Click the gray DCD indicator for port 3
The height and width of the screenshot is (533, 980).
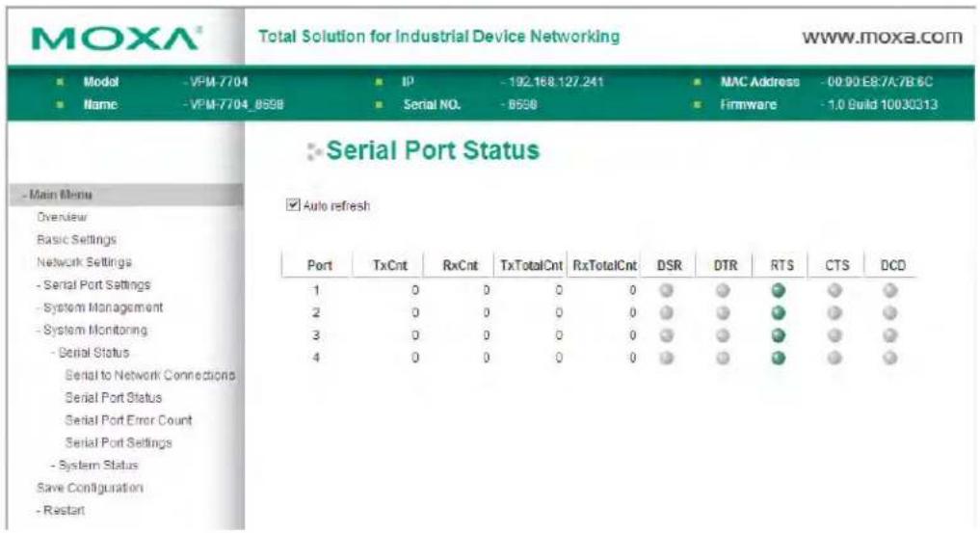[890, 334]
